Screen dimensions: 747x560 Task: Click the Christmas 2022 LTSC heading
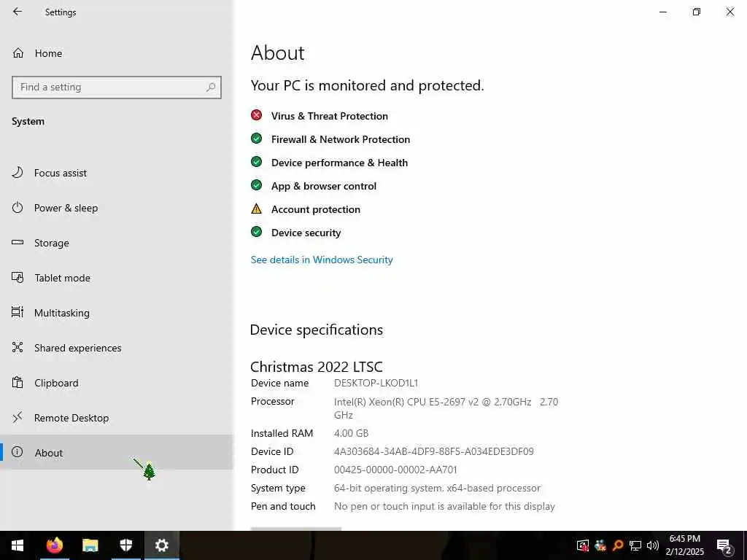point(317,367)
